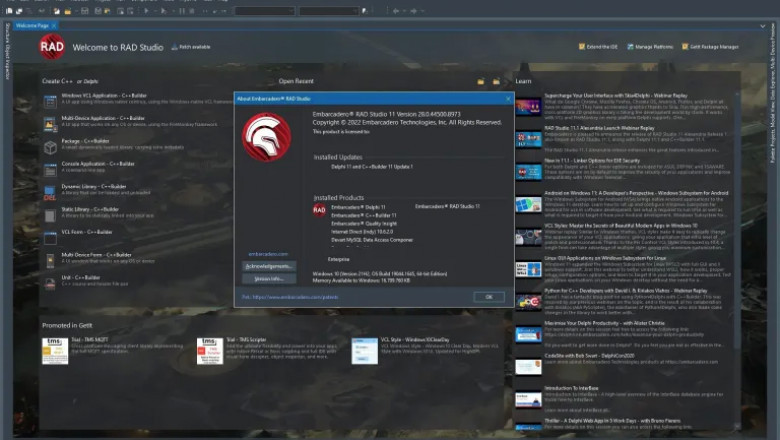Screen dimensions: 780x440
Task: Click the RAD logo on Welcome page
Action: pyautogui.click(x=52, y=47)
